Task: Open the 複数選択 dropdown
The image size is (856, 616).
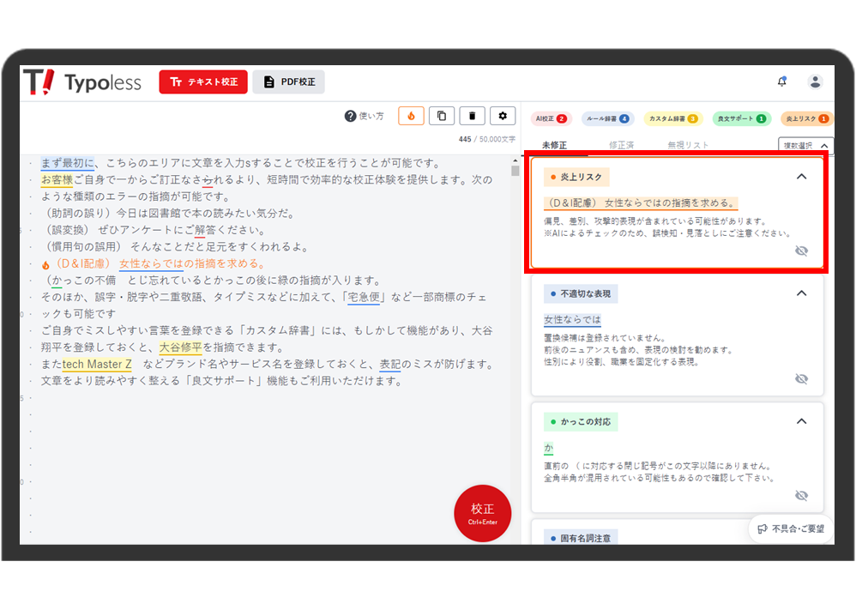Action: [x=805, y=147]
